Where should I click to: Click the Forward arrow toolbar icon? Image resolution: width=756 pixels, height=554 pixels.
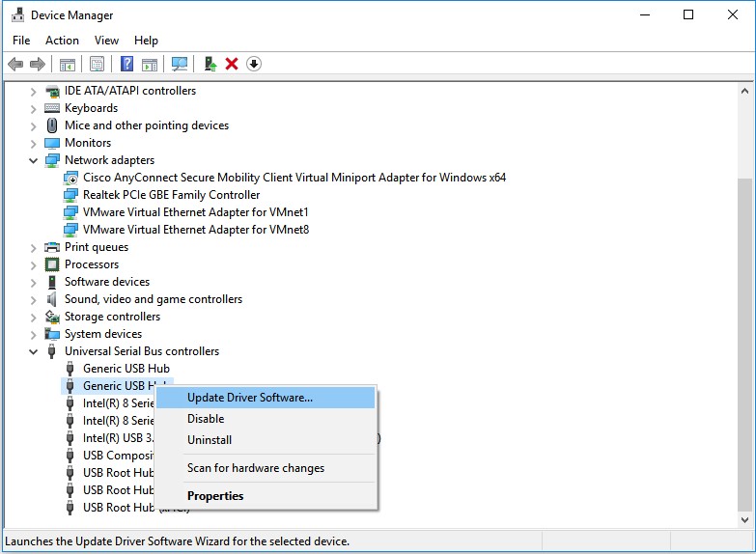[x=37, y=64]
